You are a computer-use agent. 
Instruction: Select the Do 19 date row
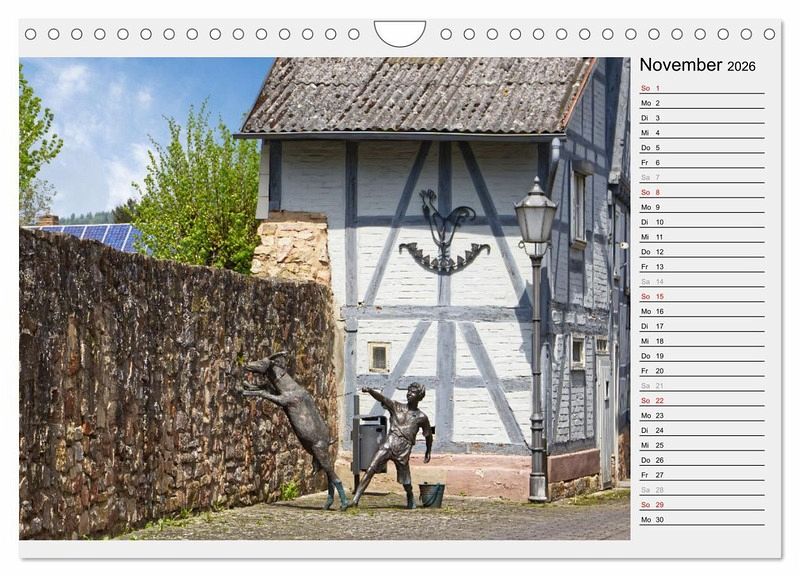click(701, 356)
